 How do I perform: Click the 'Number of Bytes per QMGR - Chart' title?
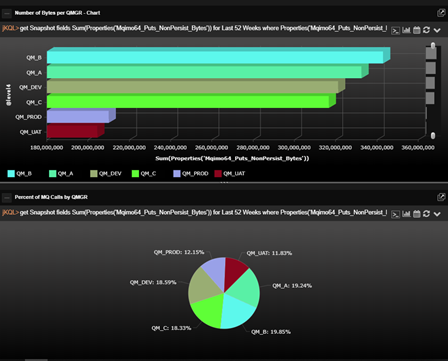click(x=57, y=13)
